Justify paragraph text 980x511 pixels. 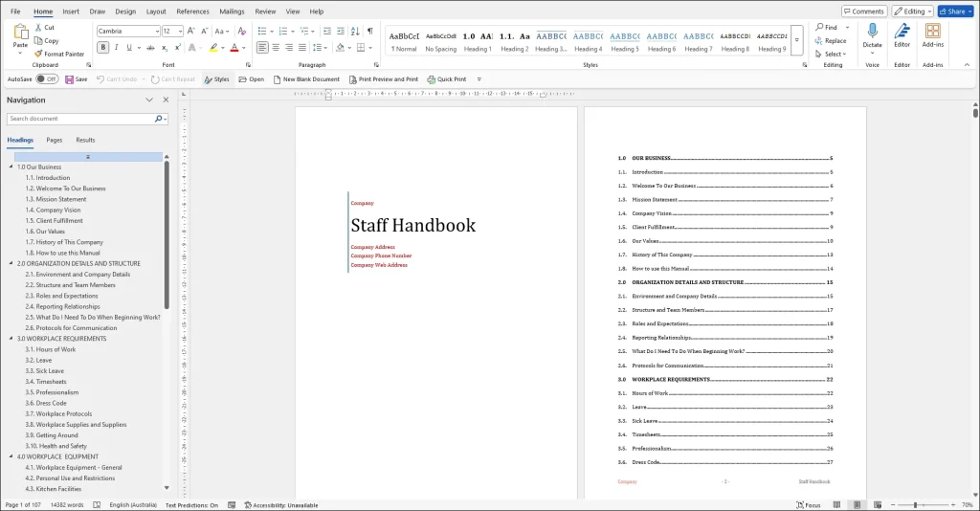[302, 48]
